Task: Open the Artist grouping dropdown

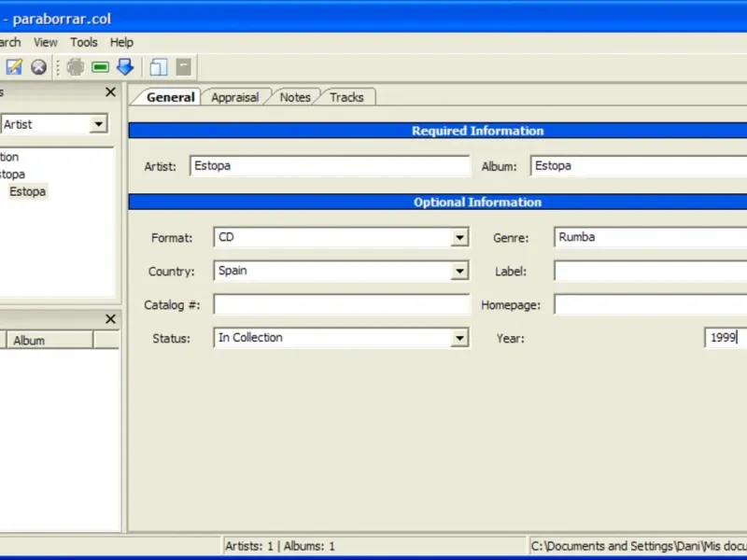Action: click(x=98, y=124)
